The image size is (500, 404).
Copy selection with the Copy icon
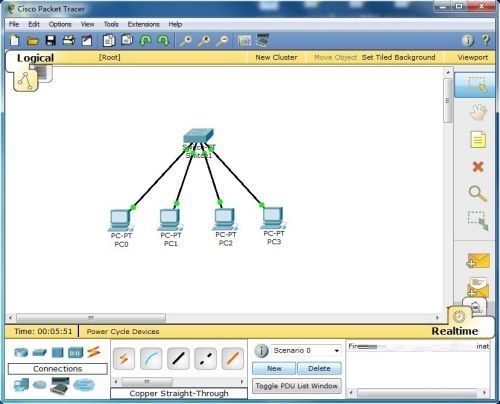tap(109, 41)
